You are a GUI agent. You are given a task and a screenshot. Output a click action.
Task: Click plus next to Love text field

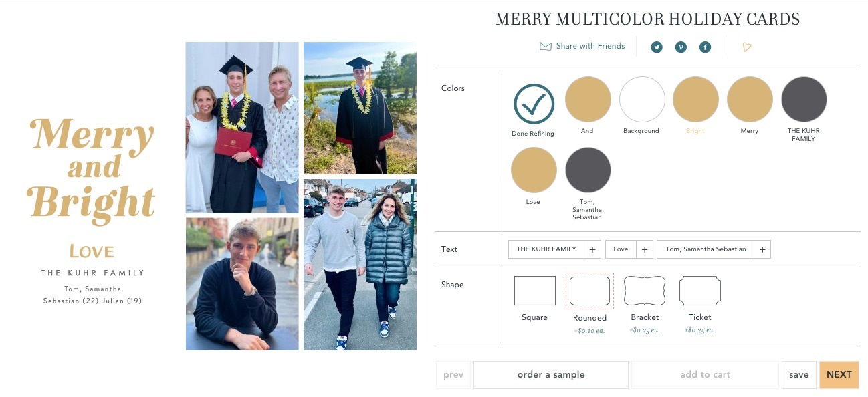pos(645,249)
